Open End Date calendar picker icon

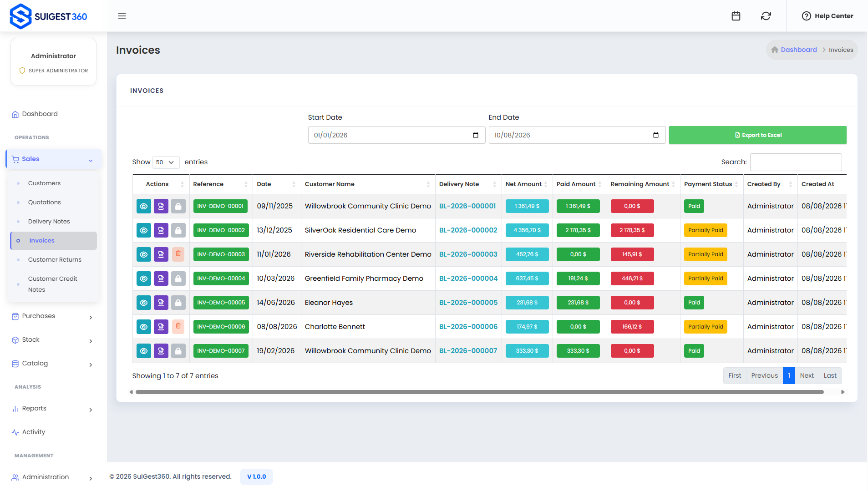[656, 135]
